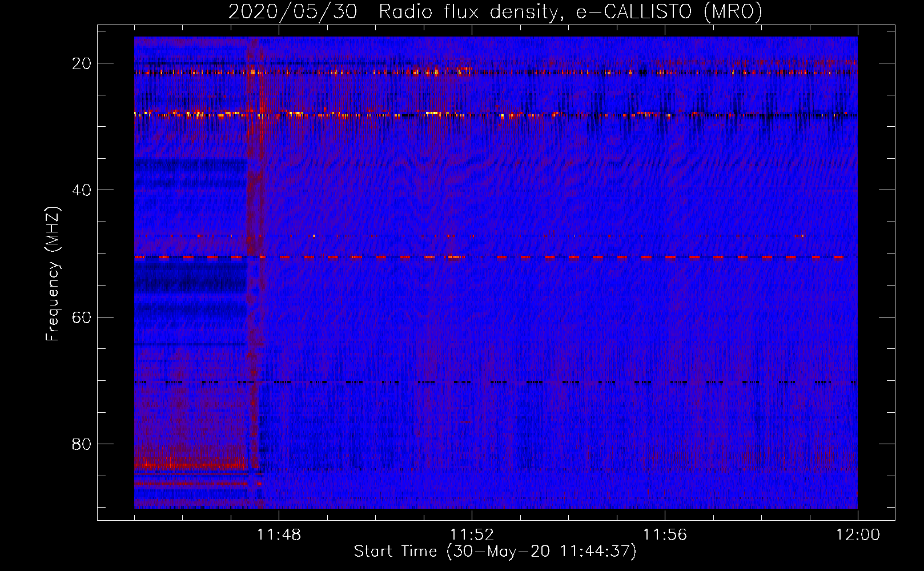924x571 pixels.
Task: Click the 11:56 time tick label
Action: (665, 535)
